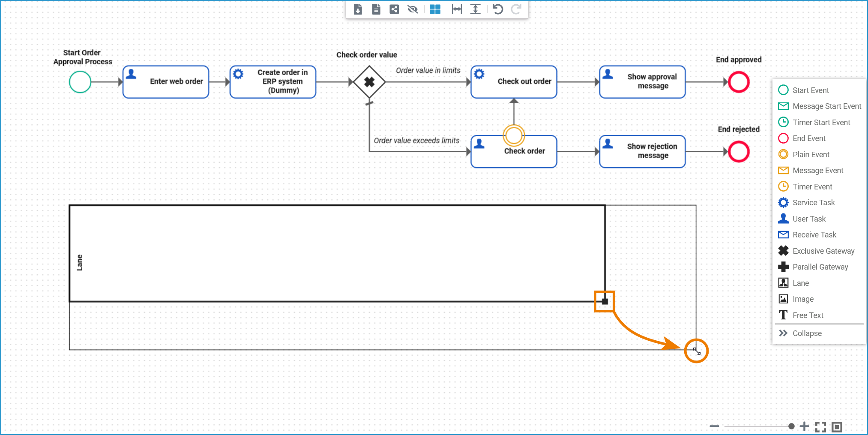This screenshot has height=435, width=868.
Task: Click the horizontal spacing tool icon
Action: pos(457,9)
